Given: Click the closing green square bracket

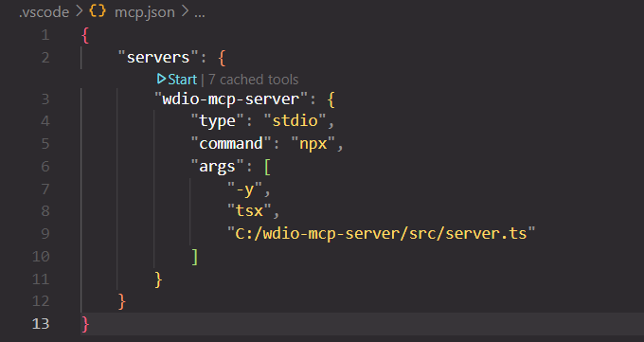Looking at the screenshot, I should 195,257.
